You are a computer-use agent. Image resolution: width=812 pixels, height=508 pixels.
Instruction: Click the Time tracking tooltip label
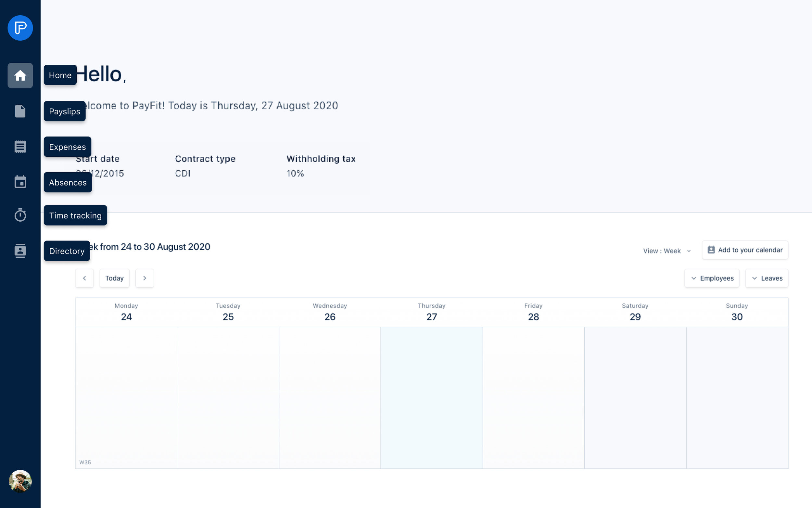click(75, 215)
